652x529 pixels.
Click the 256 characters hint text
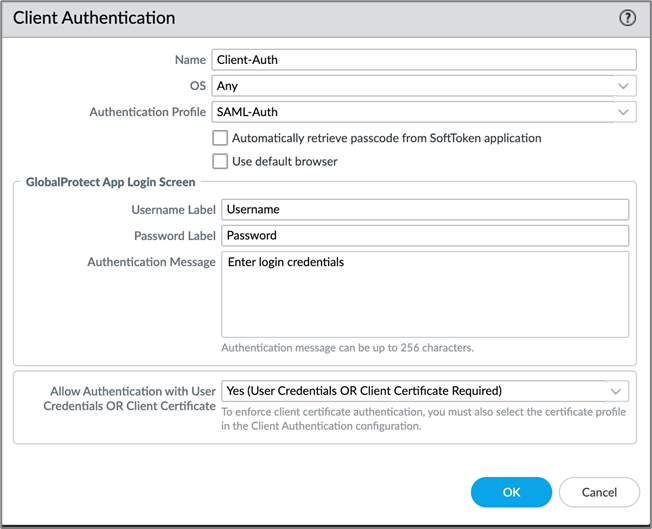347,348
